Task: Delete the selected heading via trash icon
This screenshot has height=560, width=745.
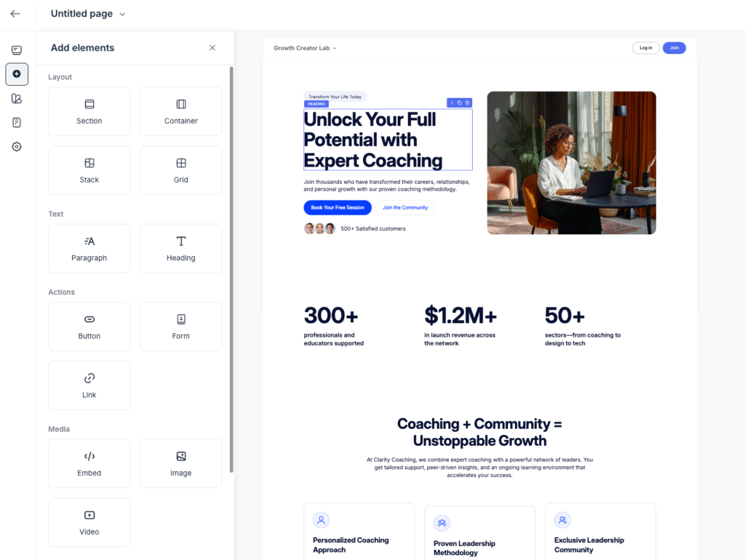Action: tap(468, 103)
